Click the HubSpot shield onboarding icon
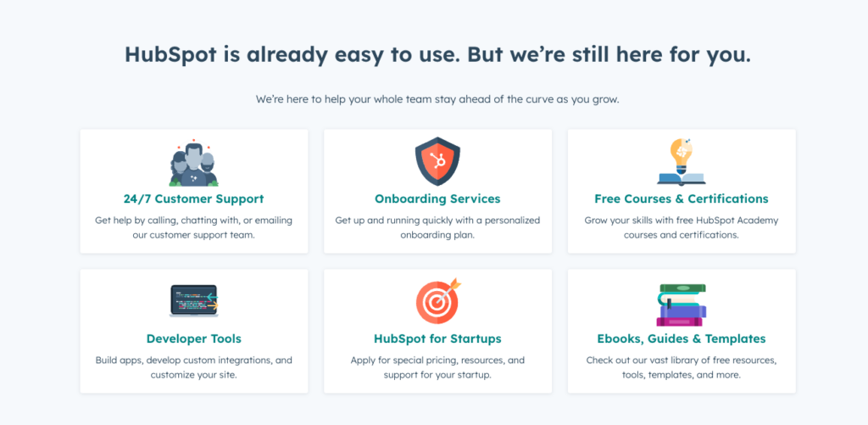This screenshot has height=425, width=868. point(437,161)
